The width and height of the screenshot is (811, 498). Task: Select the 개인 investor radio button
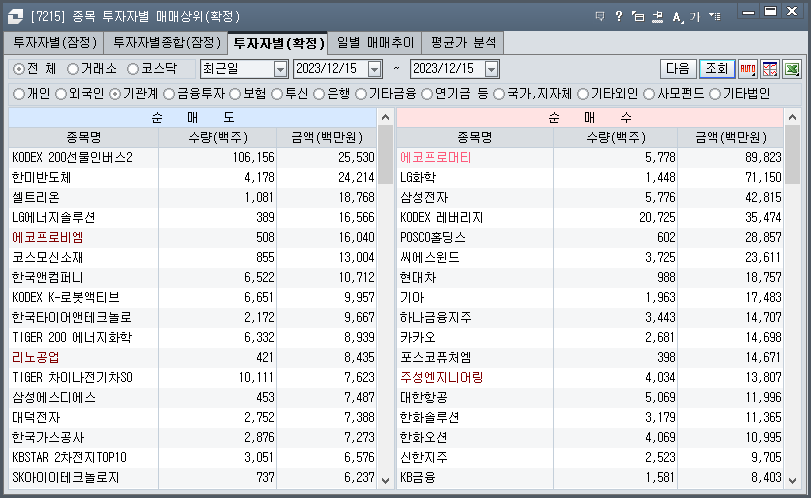[x=19, y=94]
